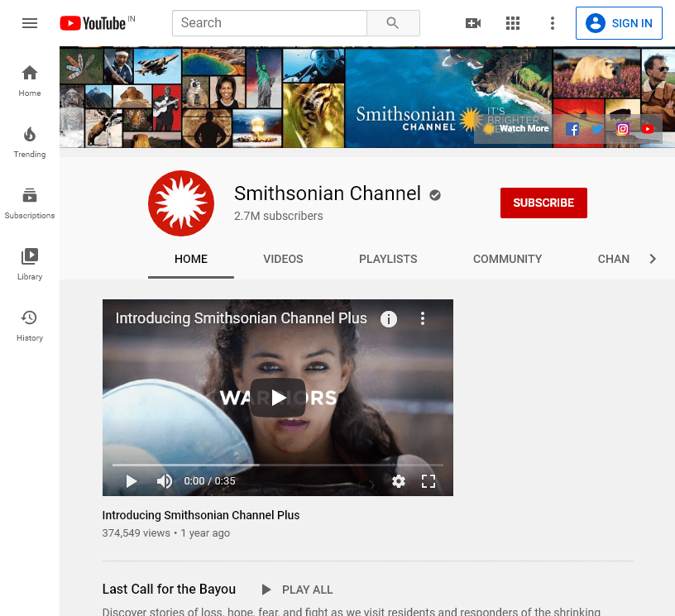Open the Introducing Smithsonian Channel Plus title below the player
The height and width of the screenshot is (616, 675).
click(201, 515)
